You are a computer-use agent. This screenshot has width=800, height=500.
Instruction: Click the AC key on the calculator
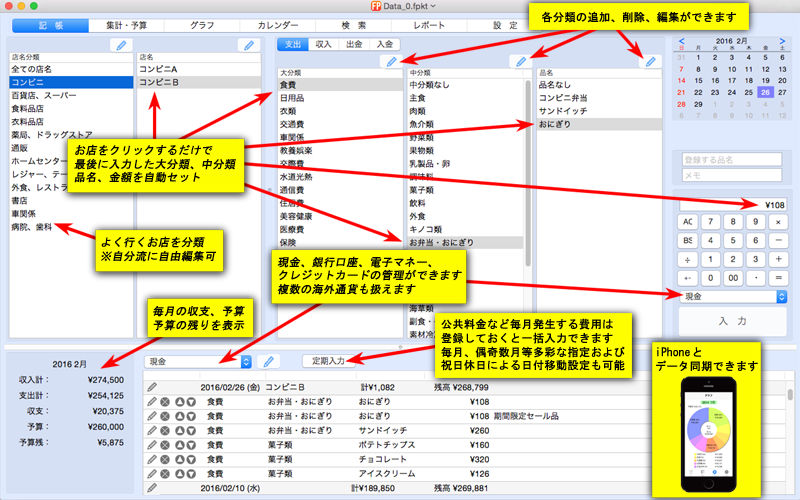point(688,222)
